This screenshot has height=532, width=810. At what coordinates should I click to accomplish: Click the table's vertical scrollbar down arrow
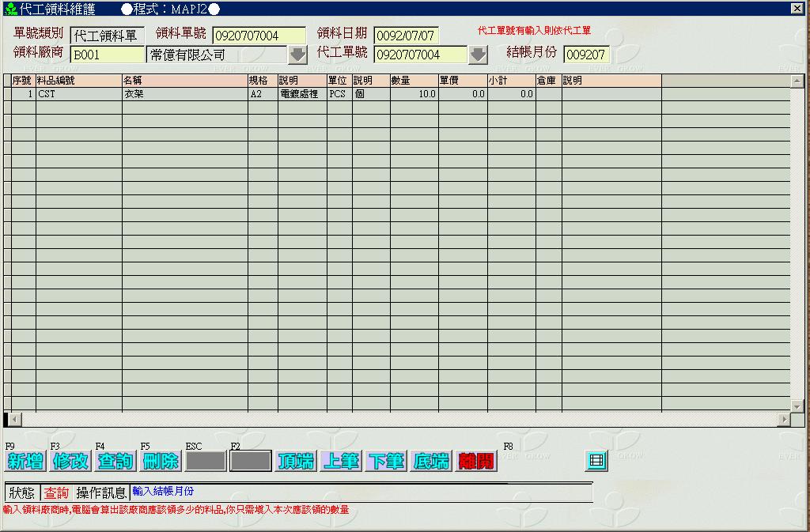pyautogui.click(x=797, y=406)
